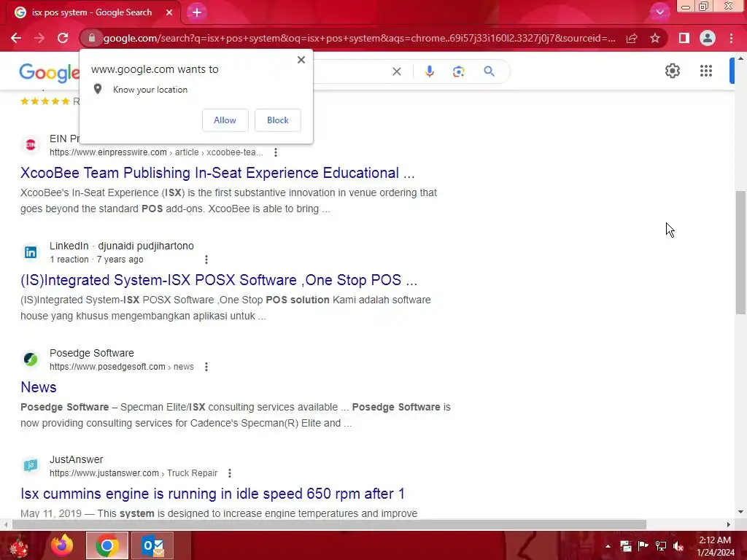Click the JustAnswer Truck Repair URL
The image size is (747, 560).
pyautogui.click(x=133, y=472)
